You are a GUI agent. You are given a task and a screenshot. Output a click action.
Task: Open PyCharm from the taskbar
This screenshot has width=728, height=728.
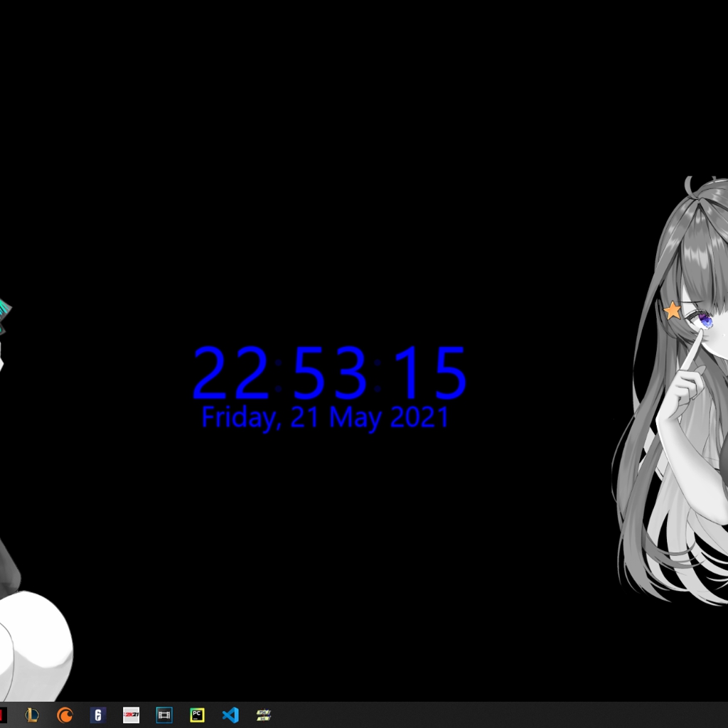click(x=197, y=714)
